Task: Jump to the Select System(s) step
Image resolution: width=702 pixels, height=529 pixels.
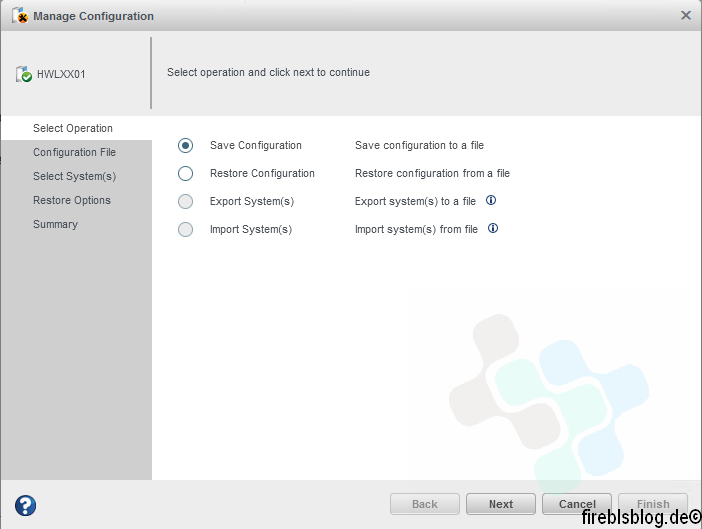Action: point(77,176)
